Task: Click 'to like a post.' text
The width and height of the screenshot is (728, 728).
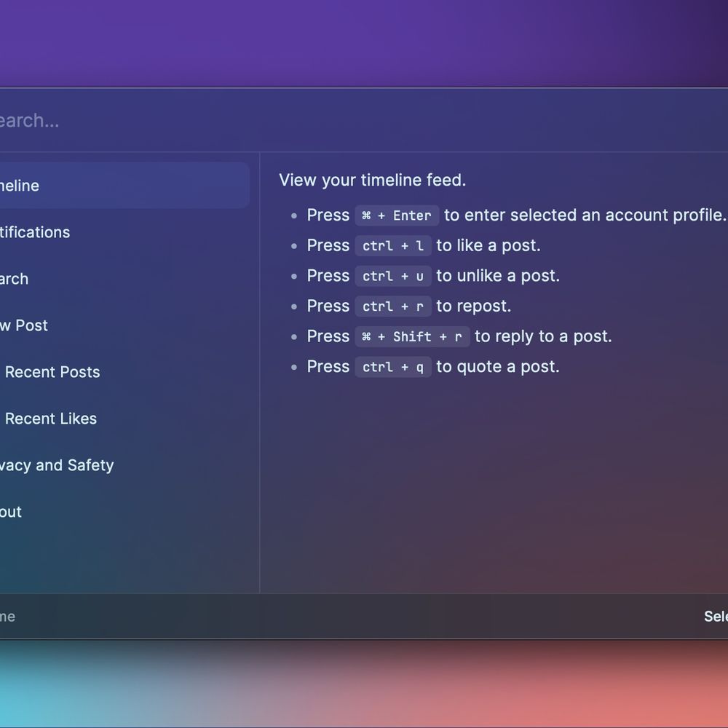Action: [x=488, y=245]
